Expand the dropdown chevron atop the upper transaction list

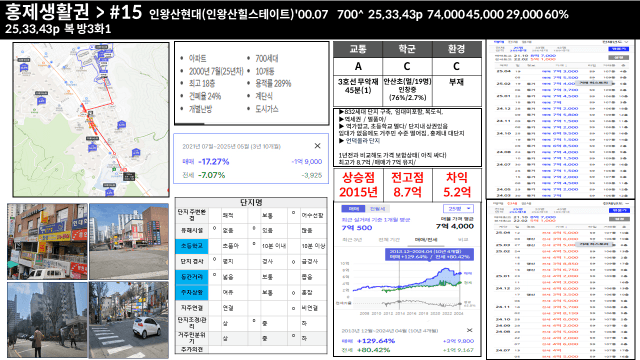pyautogui.click(x=626, y=42)
